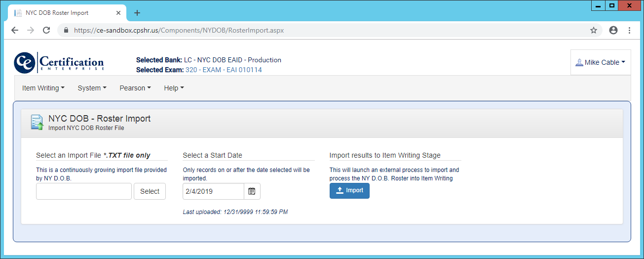Open the Mike Cable user dropdown
This screenshot has height=259, width=644.
pos(601,63)
